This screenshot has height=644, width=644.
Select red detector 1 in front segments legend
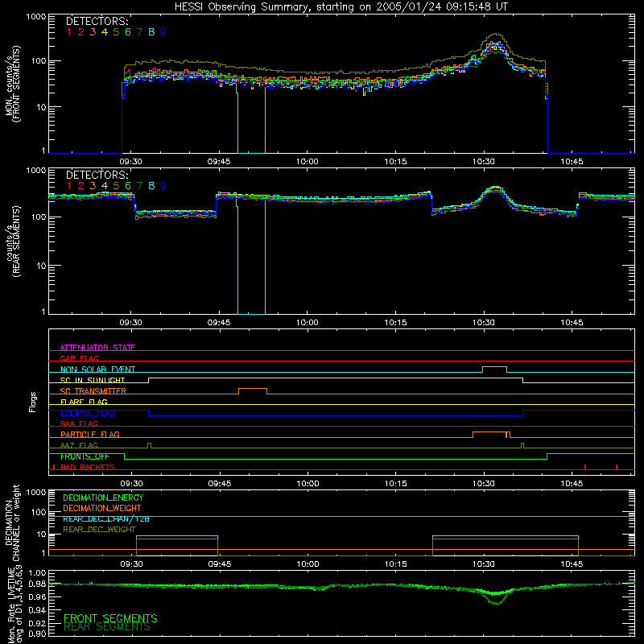tap(69, 32)
